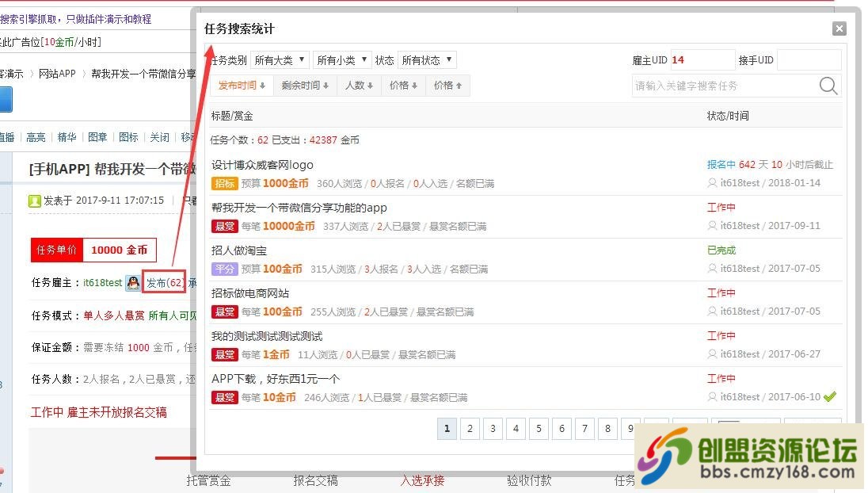
Task: Sort by 剩余时间
Action: coord(305,86)
